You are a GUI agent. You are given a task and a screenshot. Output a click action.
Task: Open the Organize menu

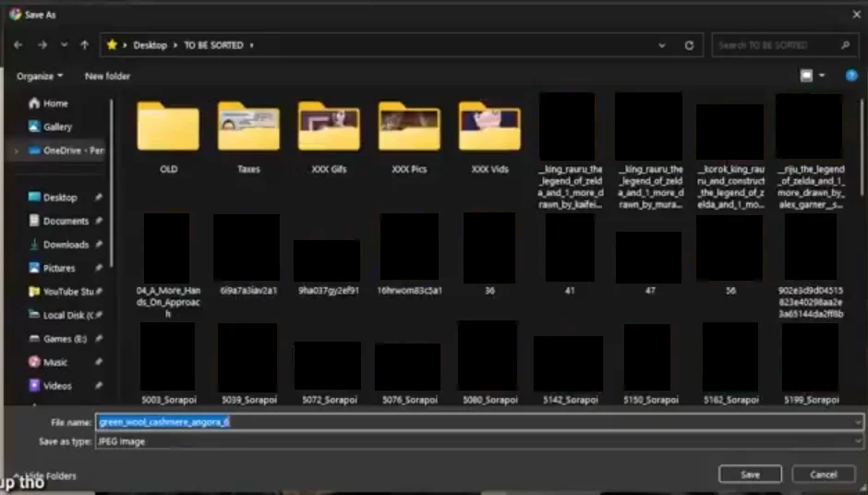(40, 76)
